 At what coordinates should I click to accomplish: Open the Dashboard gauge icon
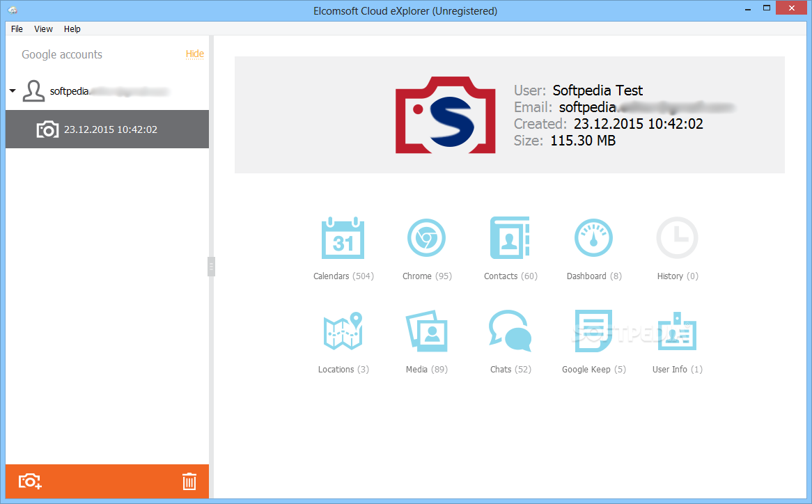(593, 238)
